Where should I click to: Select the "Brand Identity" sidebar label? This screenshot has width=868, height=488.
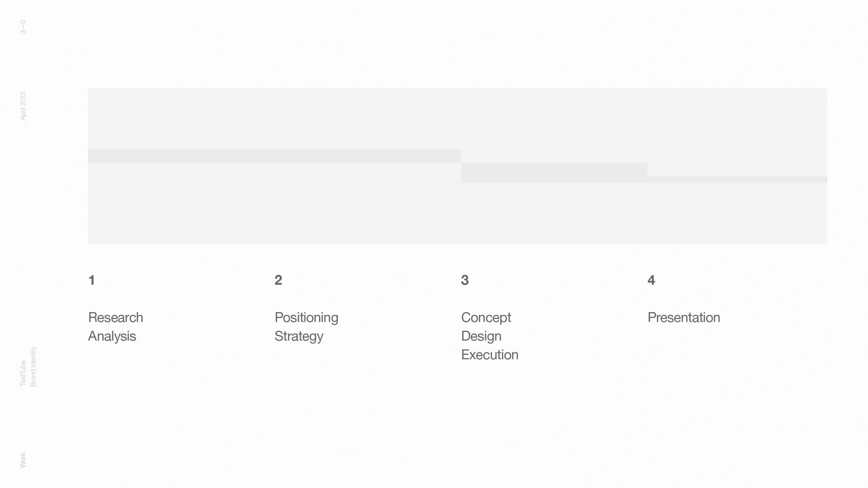(x=33, y=366)
